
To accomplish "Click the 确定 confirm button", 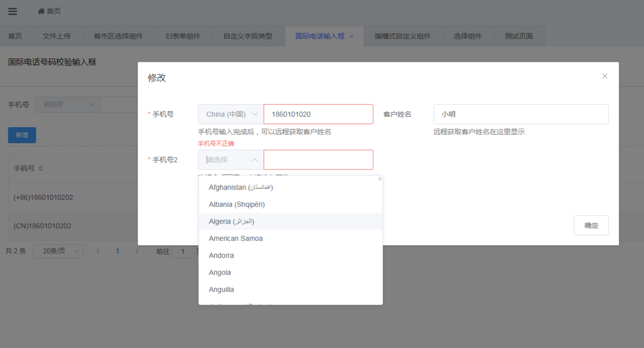I will tap(591, 226).
